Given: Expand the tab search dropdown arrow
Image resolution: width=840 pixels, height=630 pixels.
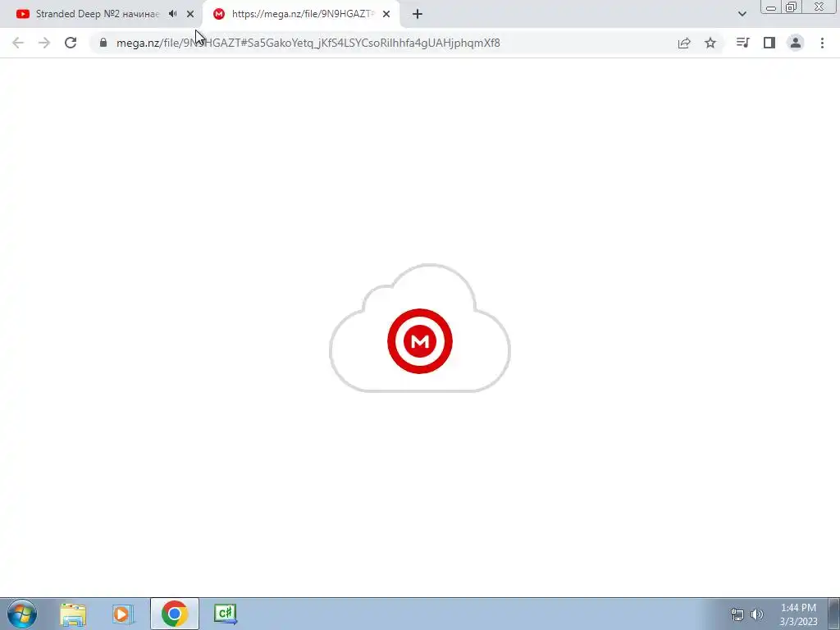Looking at the screenshot, I should click(742, 14).
